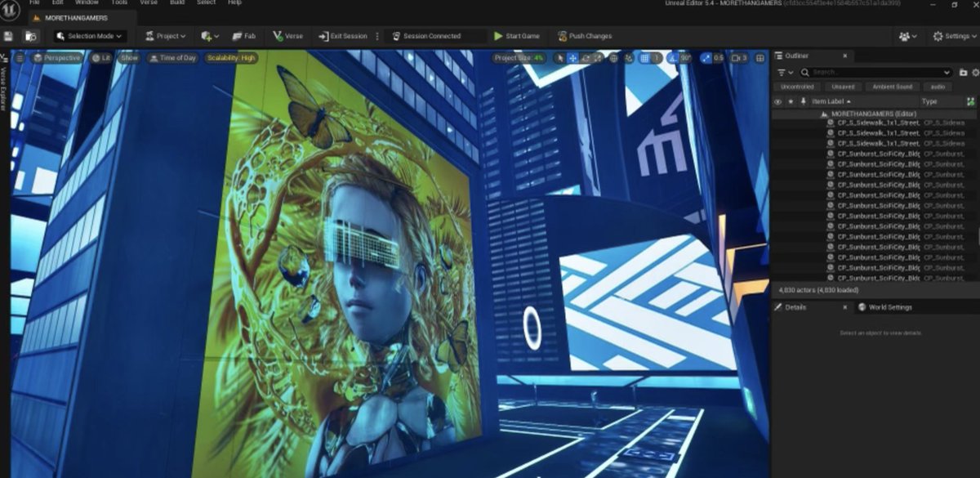
Task: Open the Build menu
Action: pos(177,2)
